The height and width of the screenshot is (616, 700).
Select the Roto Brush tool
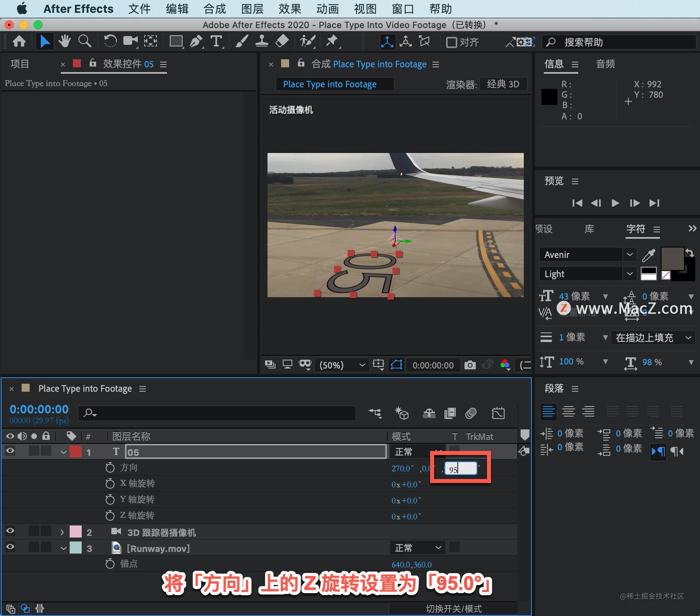(x=308, y=41)
